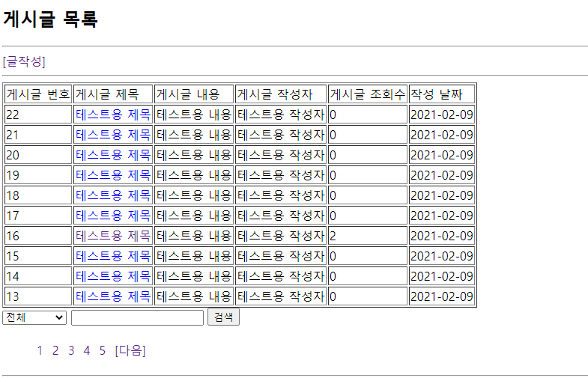Open post 14's 테스트용 제목 link
Image resolution: width=588 pixels, height=378 pixels.
point(113,276)
